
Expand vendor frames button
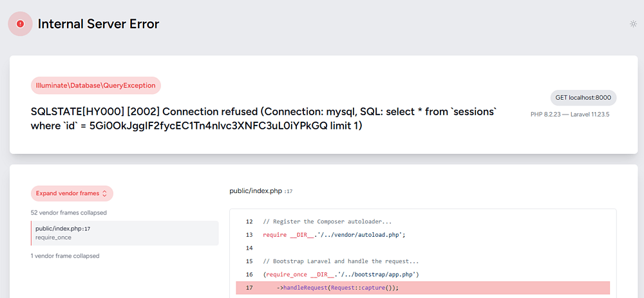72,193
